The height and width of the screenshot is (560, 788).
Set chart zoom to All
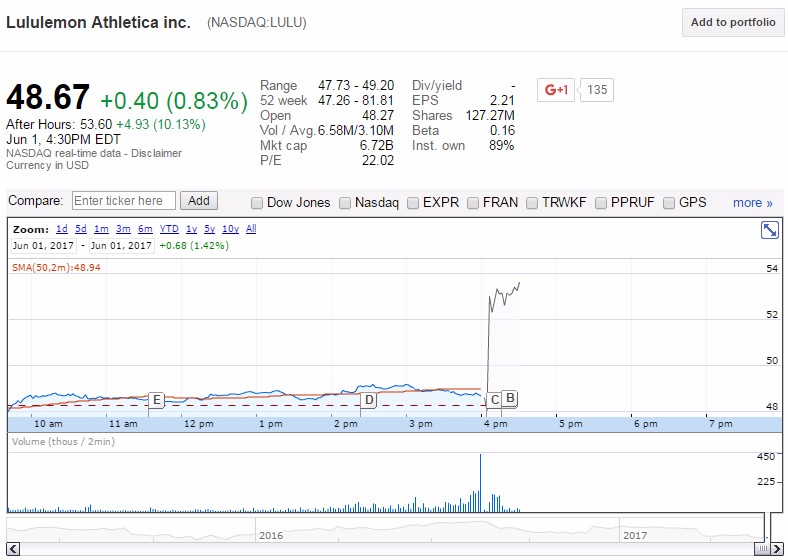tap(251, 229)
